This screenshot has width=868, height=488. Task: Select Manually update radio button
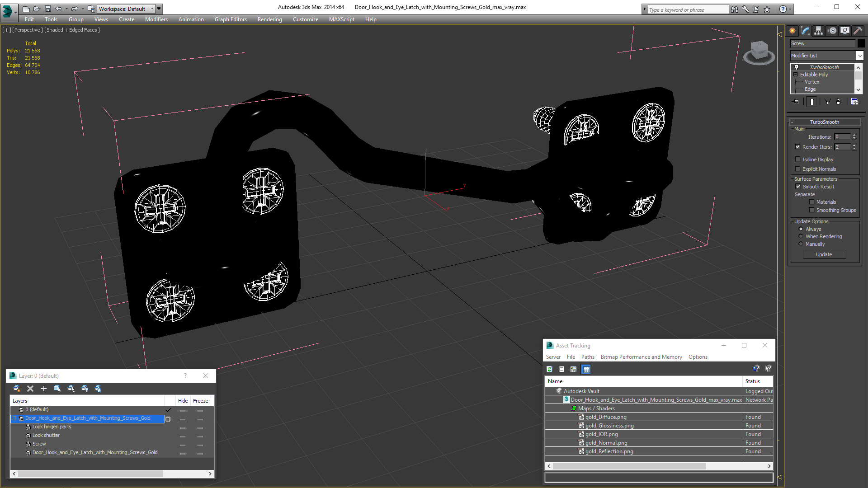(x=801, y=244)
